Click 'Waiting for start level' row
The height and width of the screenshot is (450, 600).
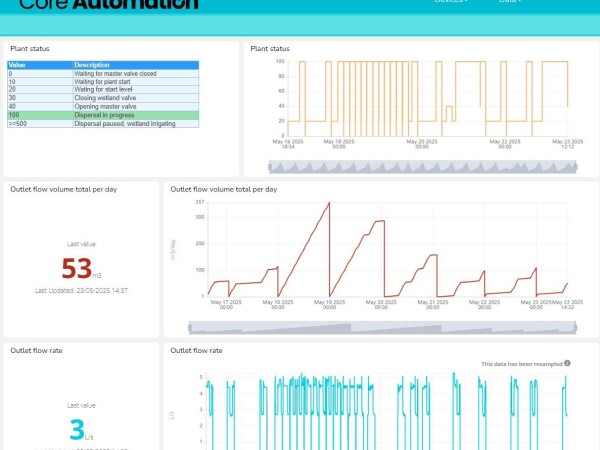[x=103, y=90]
